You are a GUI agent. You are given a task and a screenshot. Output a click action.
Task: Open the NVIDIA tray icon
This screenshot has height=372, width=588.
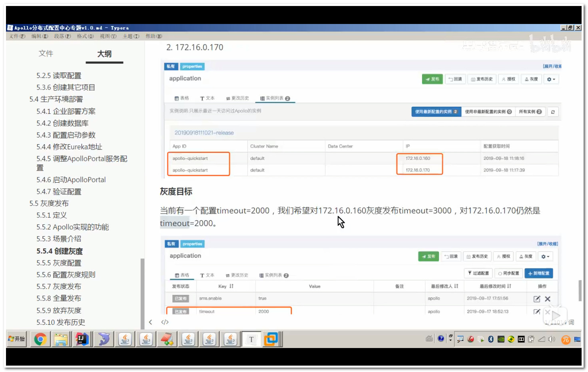click(x=501, y=339)
